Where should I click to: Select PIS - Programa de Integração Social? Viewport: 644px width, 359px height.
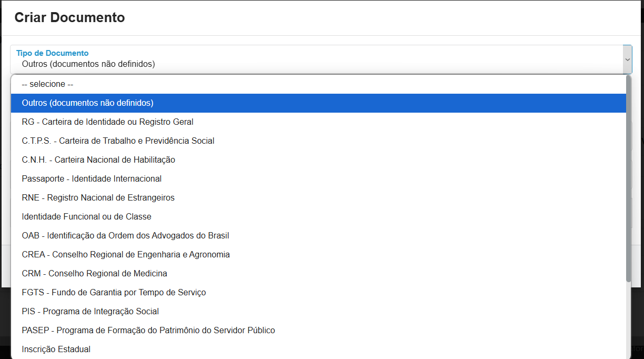tap(90, 312)
